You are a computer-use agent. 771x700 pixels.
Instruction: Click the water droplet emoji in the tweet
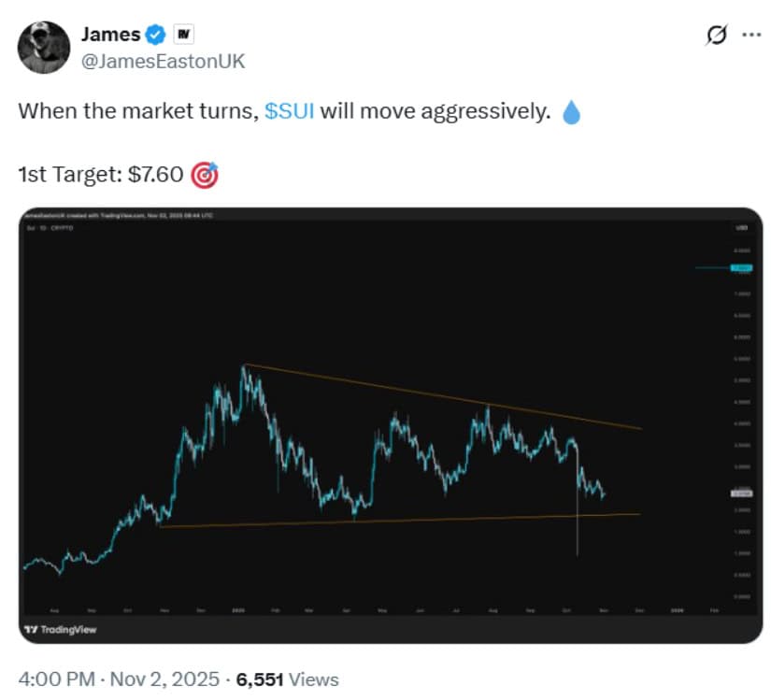tap(572, 110)
